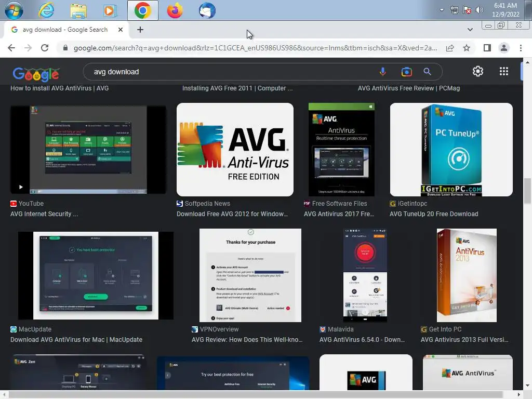Start voice search with microphone icon
The height and width of the screenshot is (399, 532).
coord(383,72)
